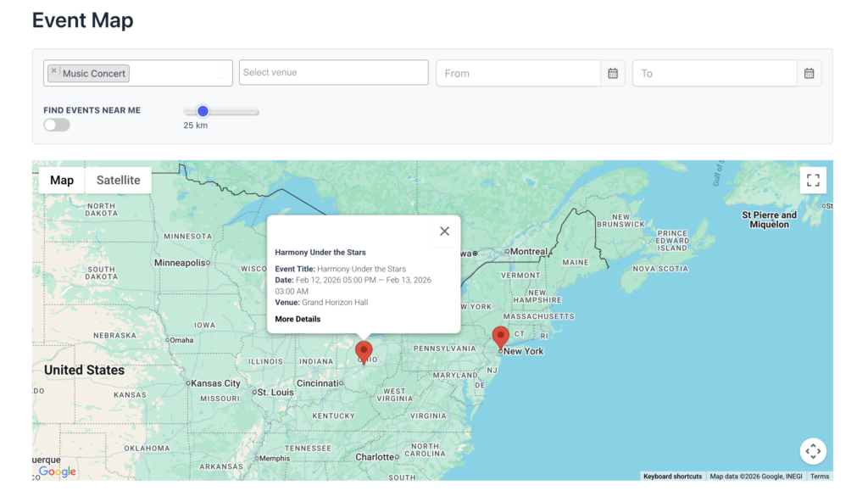Click the Google logo on map
This screenshot has width=868, height=502.
point(58,471)
